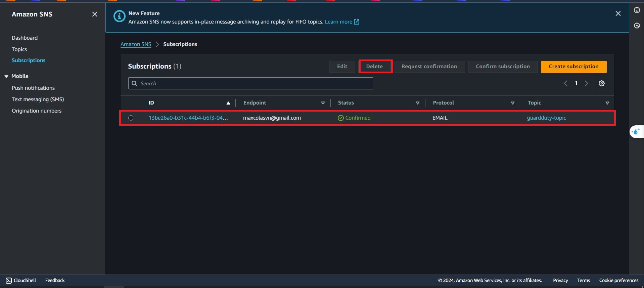Open the info panel icon at top right

637,10
